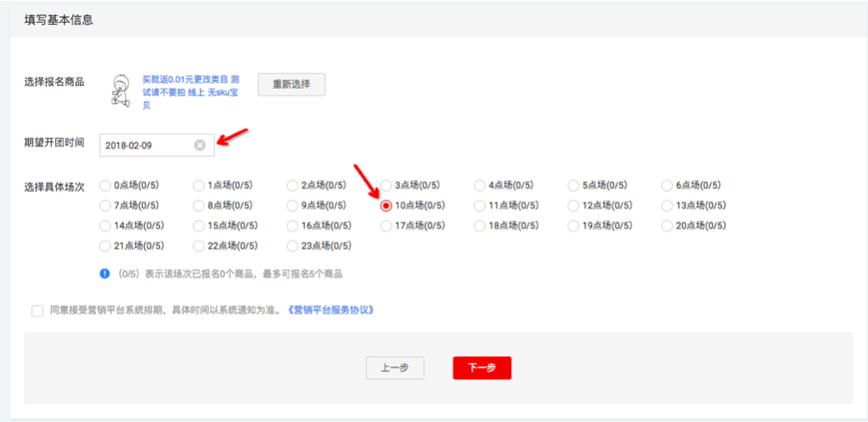This screenshot has width=868, height=422.
Task: Select the 23点场 radio button
Action: coord(293,246)
